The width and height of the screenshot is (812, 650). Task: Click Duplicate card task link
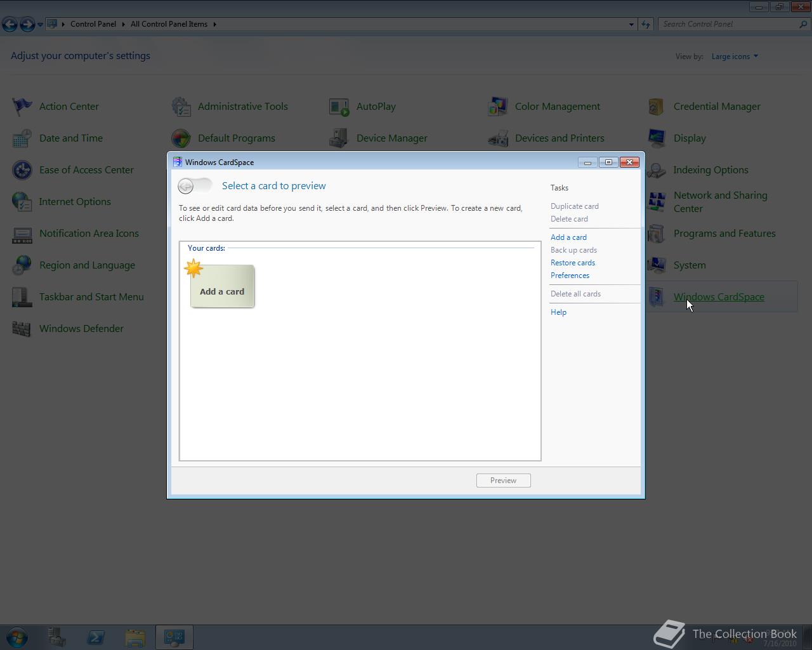coord(575,206)
